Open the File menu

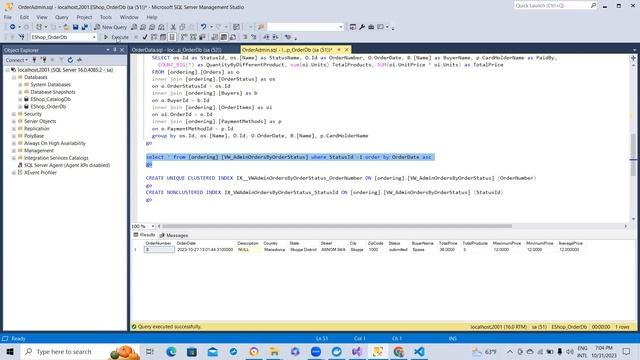(8, 17)
